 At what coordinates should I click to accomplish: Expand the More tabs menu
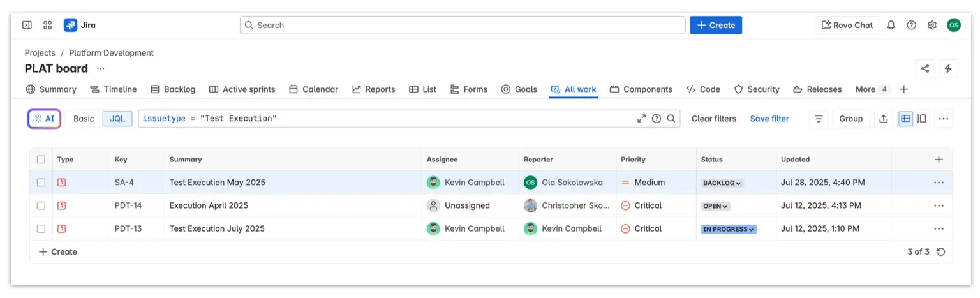click(872, 89)
